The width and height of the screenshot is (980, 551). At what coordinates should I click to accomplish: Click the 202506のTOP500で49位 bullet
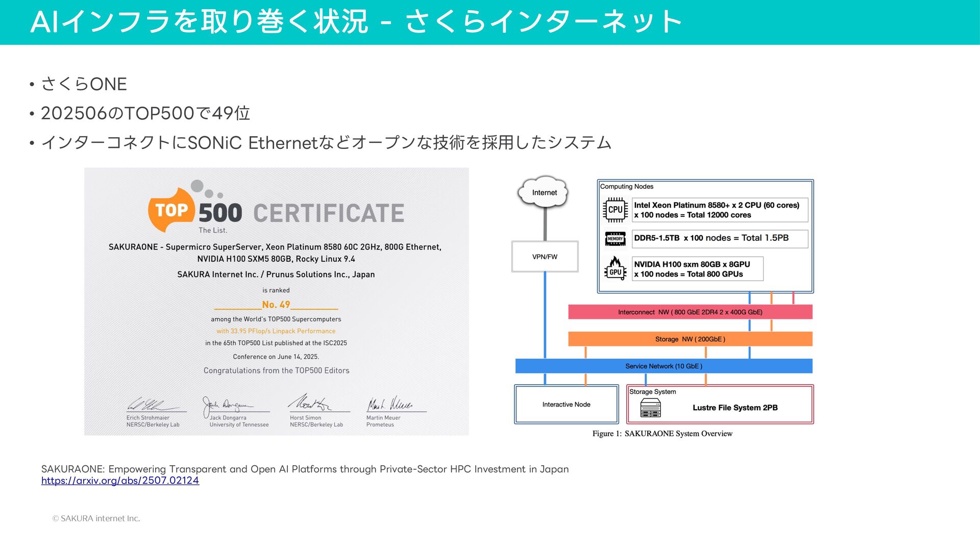pos(145,113)
